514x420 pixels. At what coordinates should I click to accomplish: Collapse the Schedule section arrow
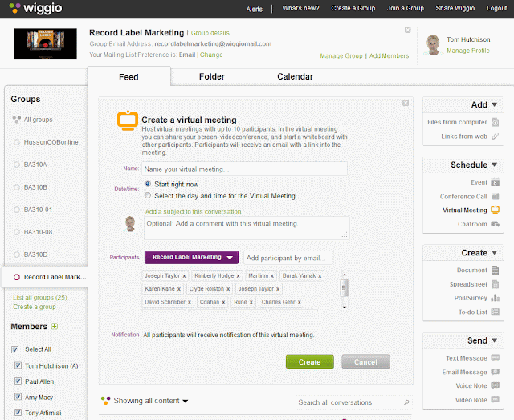495,165
